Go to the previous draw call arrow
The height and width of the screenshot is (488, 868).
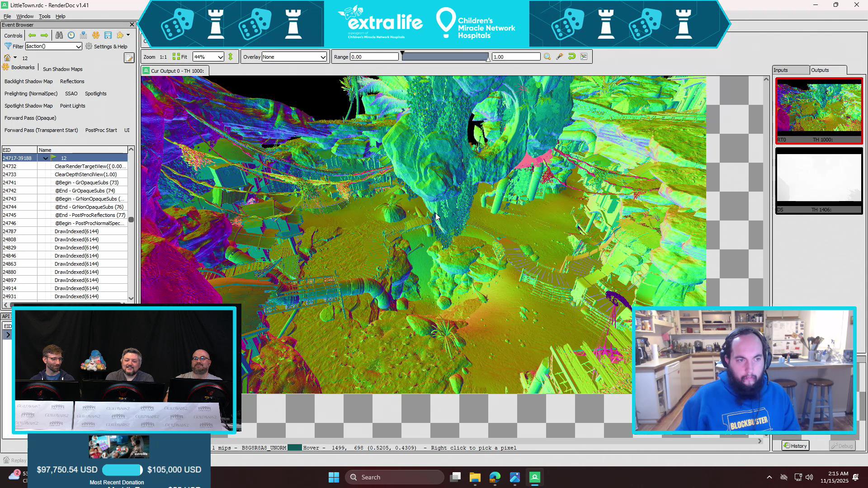click(32, 35)
